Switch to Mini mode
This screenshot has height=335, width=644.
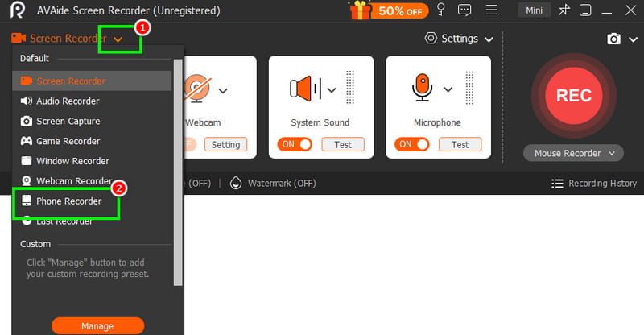pyautogui.click(x=534, y=10)
